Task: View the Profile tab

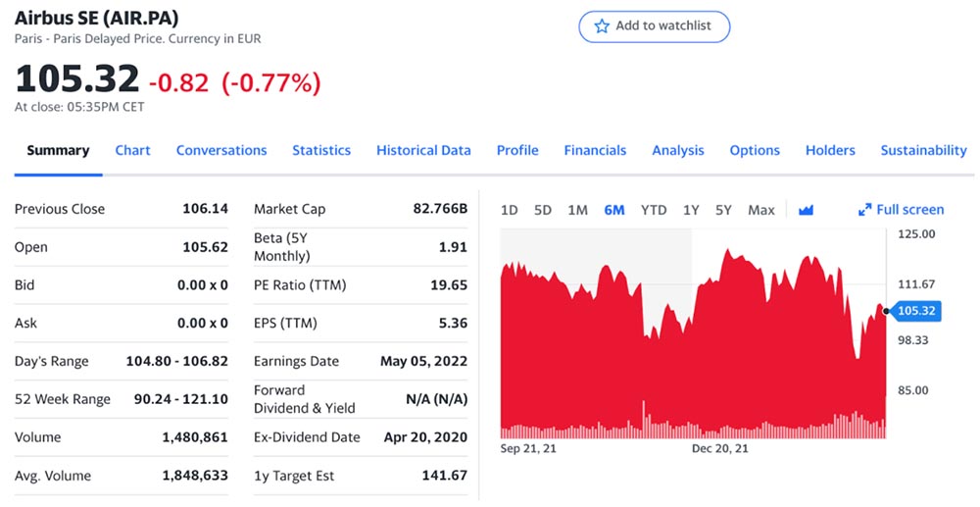Action: (x=517, y=151)
